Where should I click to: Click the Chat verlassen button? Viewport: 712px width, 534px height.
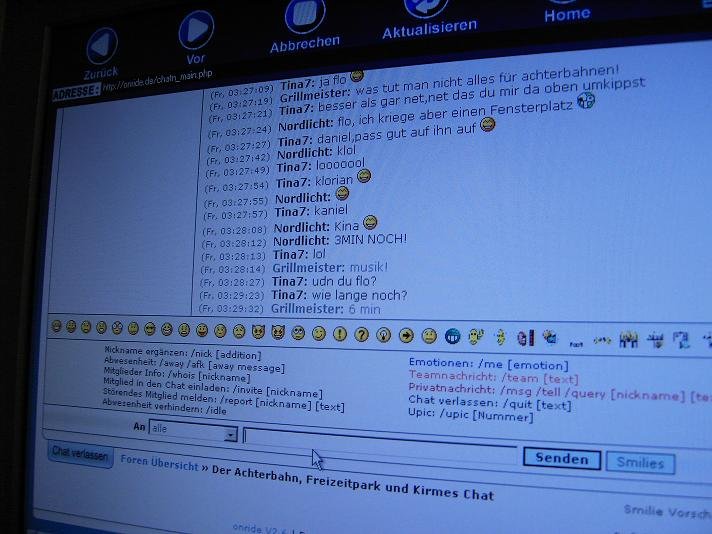pos(80,454)
